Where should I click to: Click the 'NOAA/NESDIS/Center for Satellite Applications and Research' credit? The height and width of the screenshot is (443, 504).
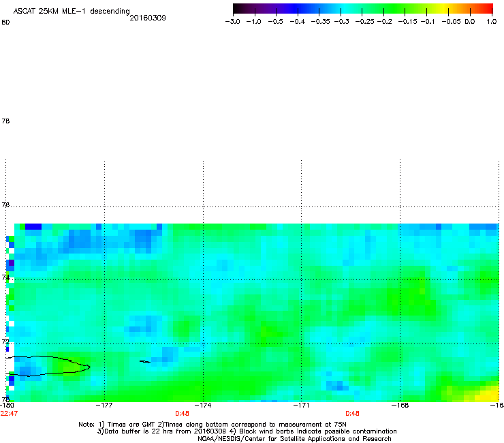pos(294,439)
